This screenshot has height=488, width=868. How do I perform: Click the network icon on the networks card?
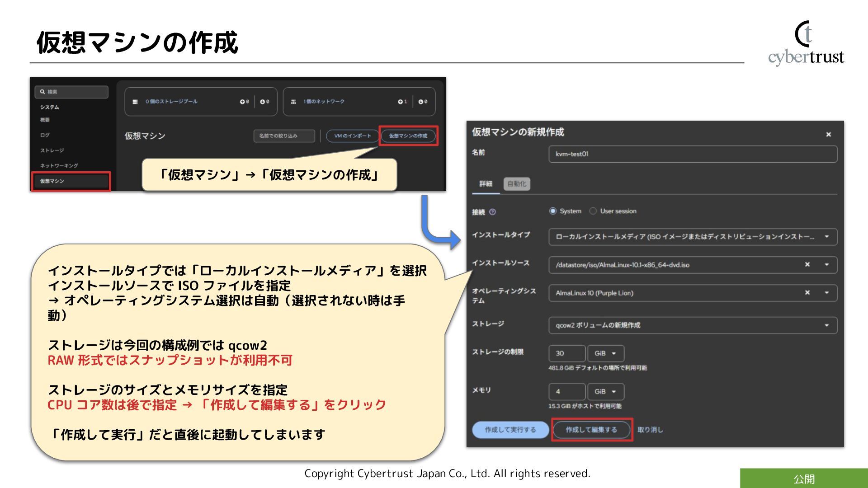pos(293,102)
